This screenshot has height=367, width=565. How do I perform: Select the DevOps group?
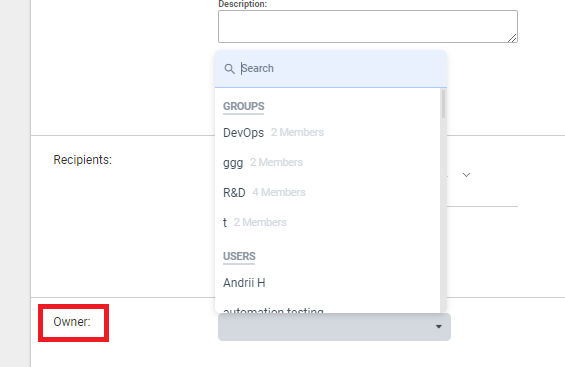[x=328, y=133]
